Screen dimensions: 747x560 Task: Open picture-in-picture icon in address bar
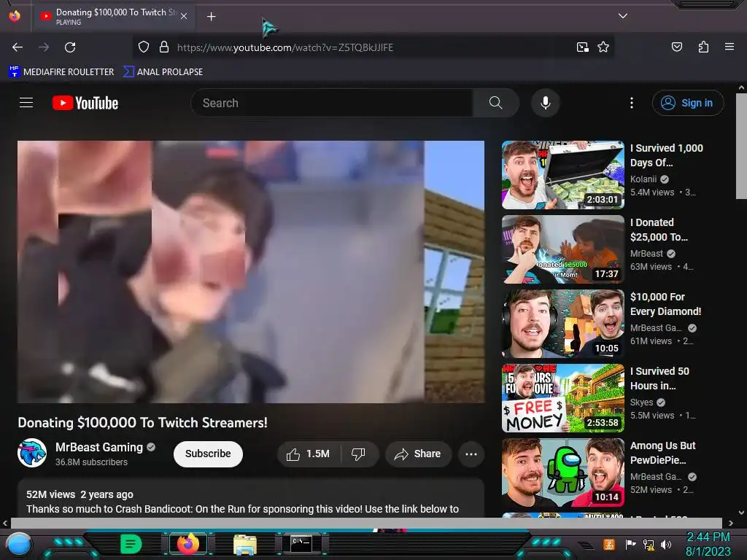(x=583, y=47)
